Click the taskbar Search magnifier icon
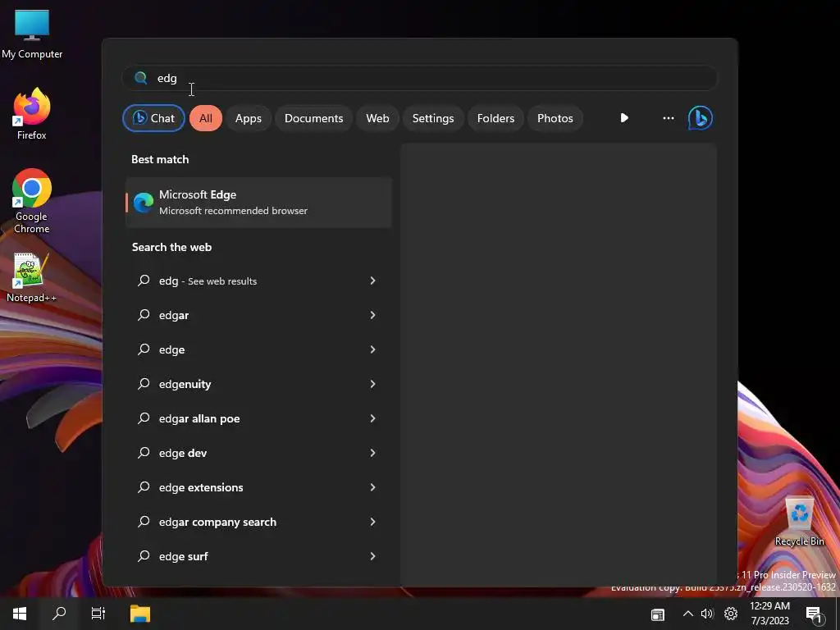Image resolution: width=840 pixels, height=630 pixels. click(59, 614)
